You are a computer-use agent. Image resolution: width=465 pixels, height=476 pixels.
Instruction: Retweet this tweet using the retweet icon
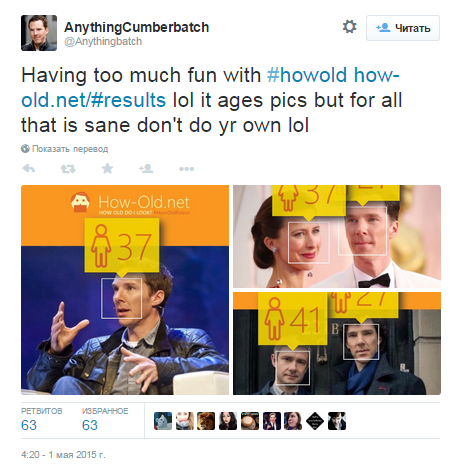coord(68,169)
